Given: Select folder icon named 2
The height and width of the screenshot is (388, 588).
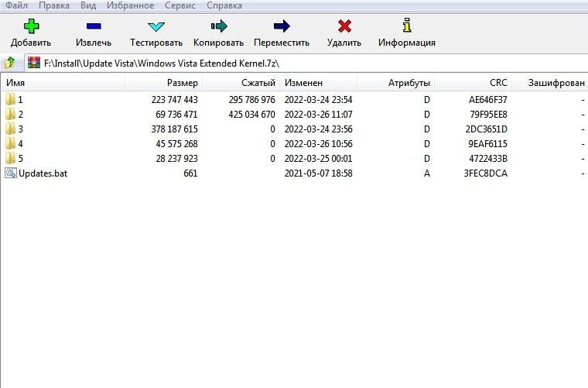Looking at the screenshot, I should tap(10, 114).
